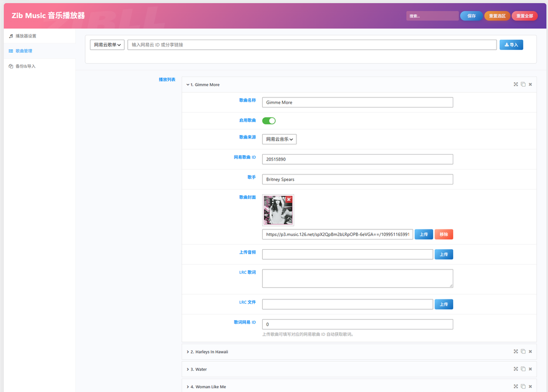Viewport: 548px width, 392px height.
Task: Duplicate the Harleys In Hawaii entry
Action: coord(523,351)
